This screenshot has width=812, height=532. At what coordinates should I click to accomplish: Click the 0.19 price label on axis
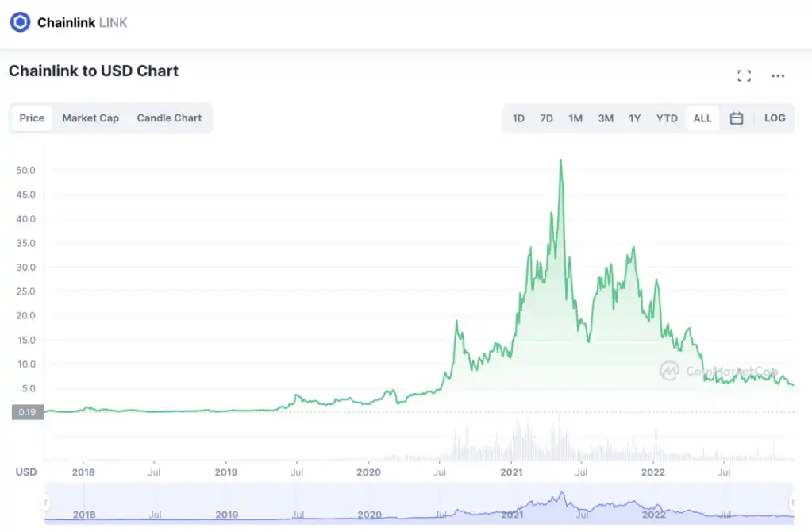pos(26,412)
